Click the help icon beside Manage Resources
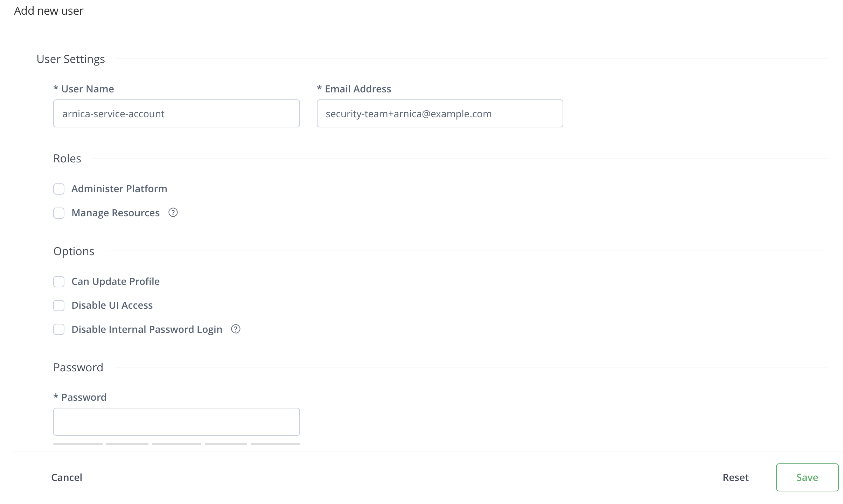 click(x=173, y=212)
